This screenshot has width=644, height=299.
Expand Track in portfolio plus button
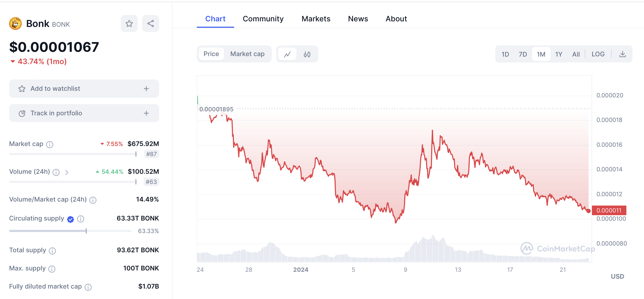(x=146, y=113)
